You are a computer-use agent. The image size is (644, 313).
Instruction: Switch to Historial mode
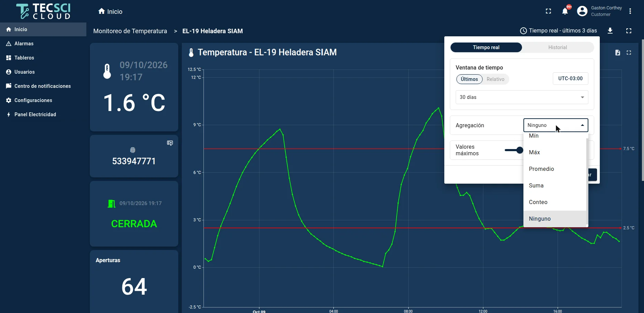click(x=558, y=47)
